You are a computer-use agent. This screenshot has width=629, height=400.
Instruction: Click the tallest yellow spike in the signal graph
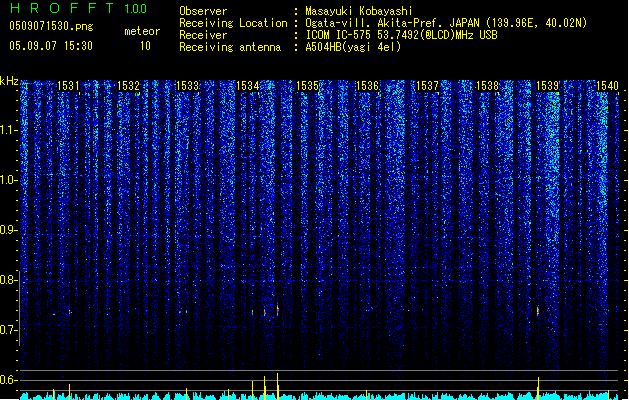[x=278, y=386]
